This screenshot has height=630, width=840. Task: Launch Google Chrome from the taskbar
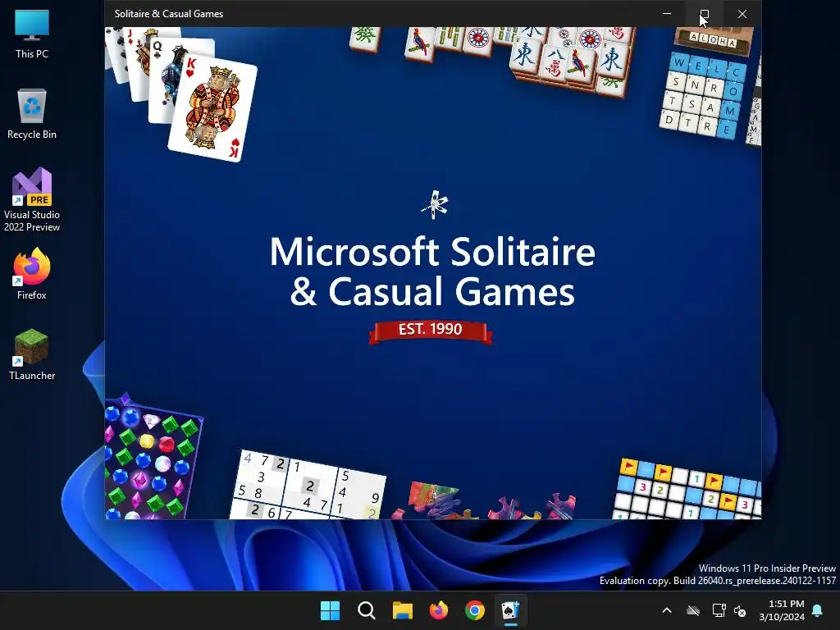475,610
